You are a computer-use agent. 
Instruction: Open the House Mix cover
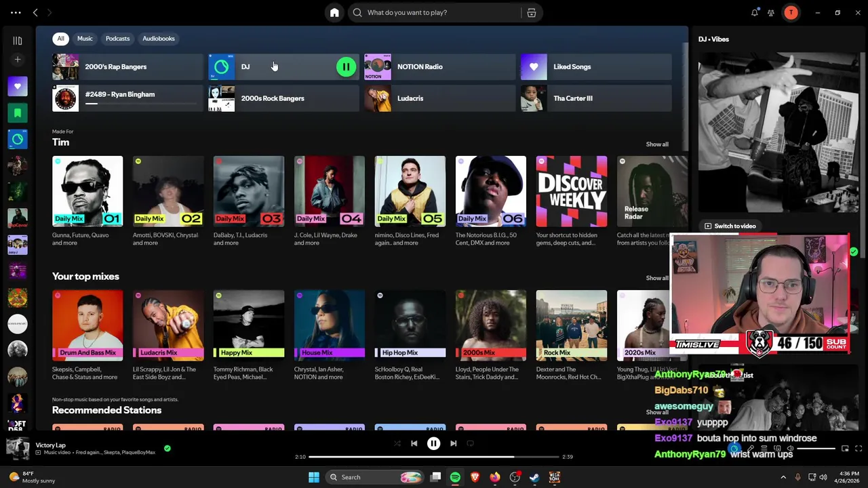[x=330, y=325]
